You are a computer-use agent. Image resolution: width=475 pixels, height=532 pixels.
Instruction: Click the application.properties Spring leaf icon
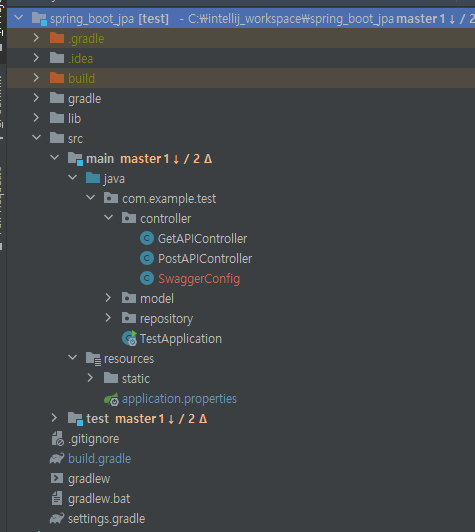[111, 399]
